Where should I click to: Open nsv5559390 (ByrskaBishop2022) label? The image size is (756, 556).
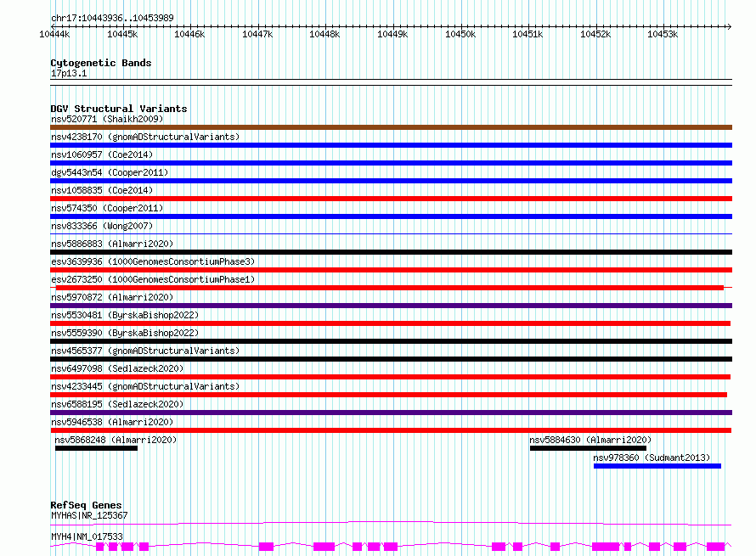125,333
